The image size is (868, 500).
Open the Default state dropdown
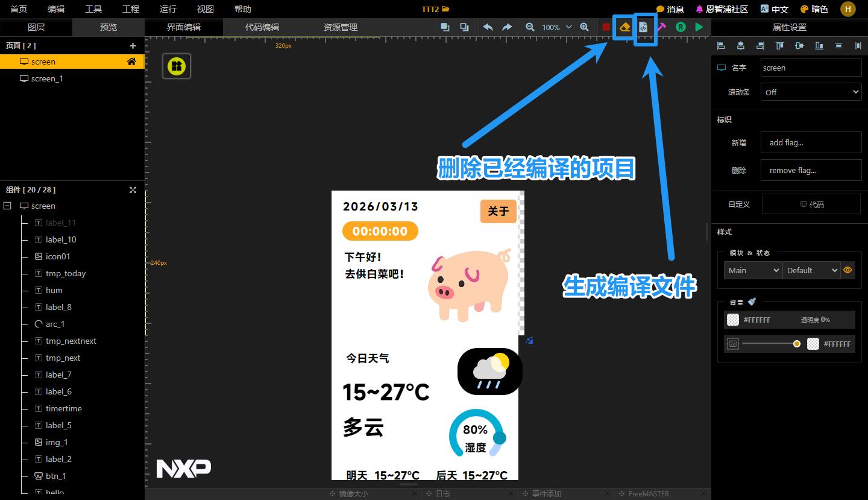coord(811,270)
